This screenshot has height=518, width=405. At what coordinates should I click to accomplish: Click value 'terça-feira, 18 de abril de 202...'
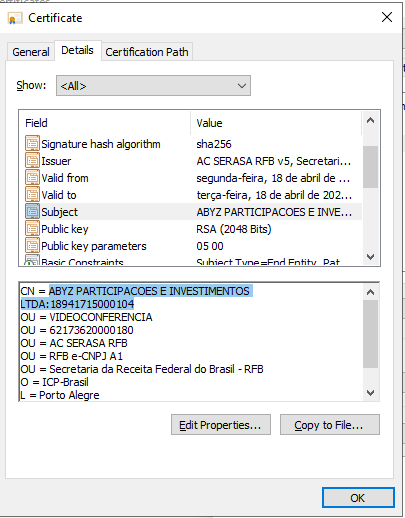pyautogui.click(x=274, y=195)
